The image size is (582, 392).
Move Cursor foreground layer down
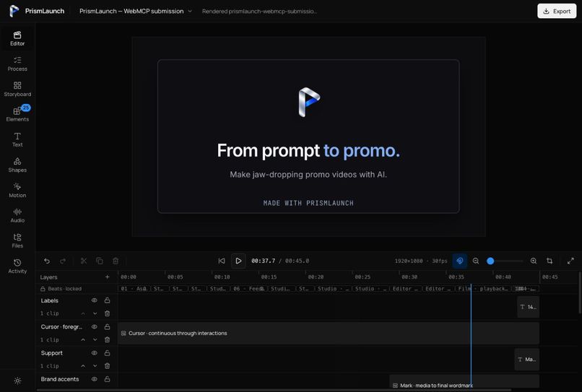pyautogui.click(x=95, y=339)
